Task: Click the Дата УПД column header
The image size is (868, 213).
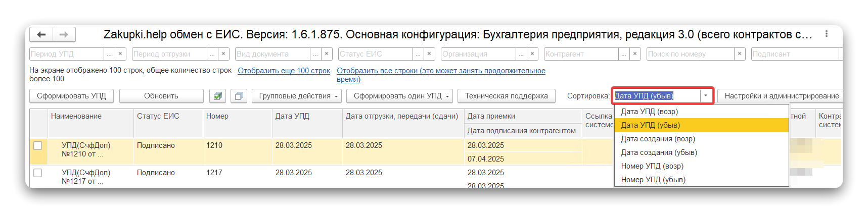Action: (x=307, y=123)
